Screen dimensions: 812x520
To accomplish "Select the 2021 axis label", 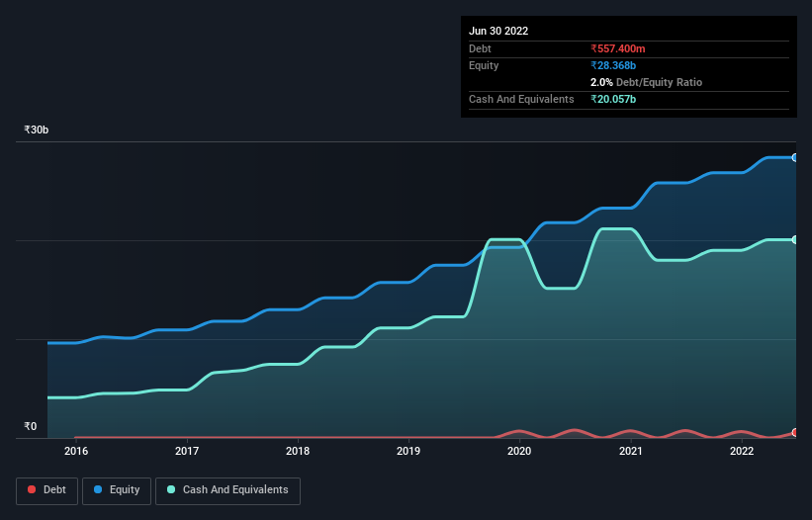I will coord(631,451).
